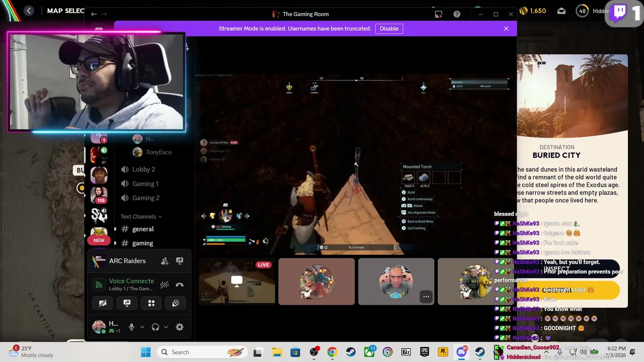644x362 pixels.
Task: Switch to Discord on the taskbar
Action: [x=461, y=352]
